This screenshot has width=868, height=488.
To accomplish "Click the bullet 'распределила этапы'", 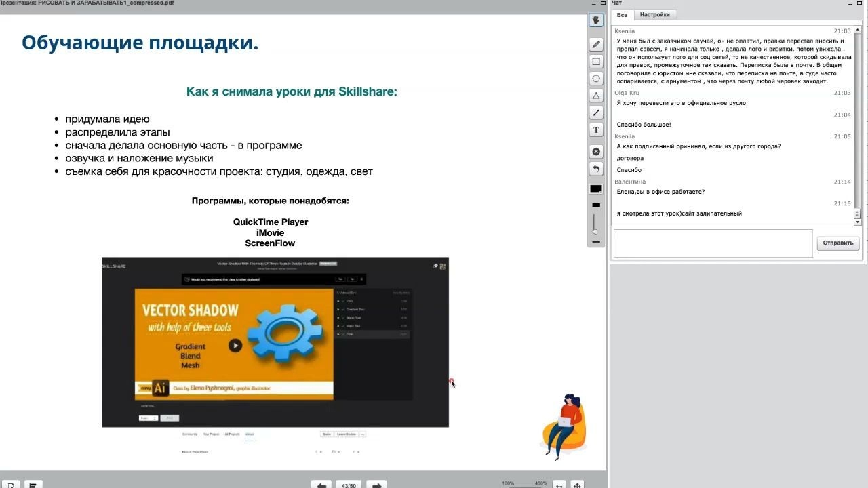I will [117, 132].
